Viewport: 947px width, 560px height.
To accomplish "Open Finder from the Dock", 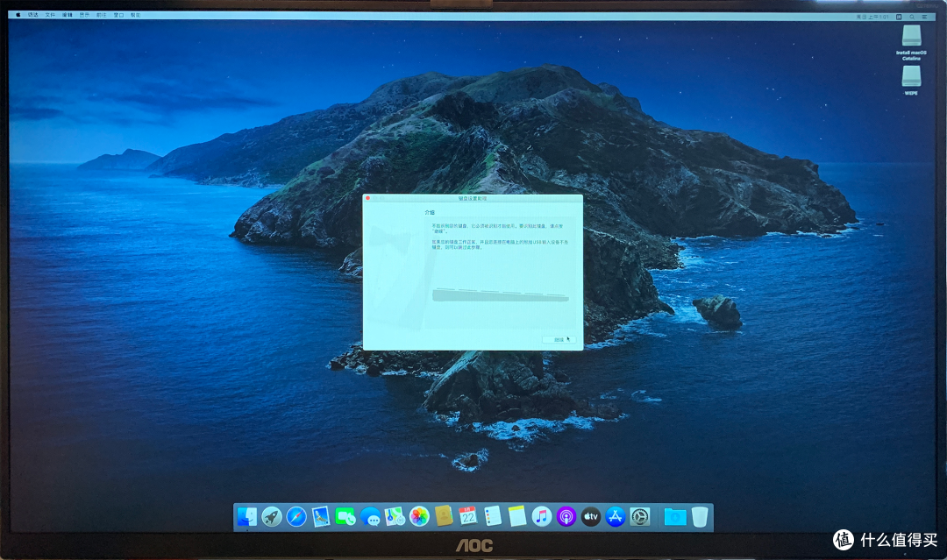I will point(247,516).
